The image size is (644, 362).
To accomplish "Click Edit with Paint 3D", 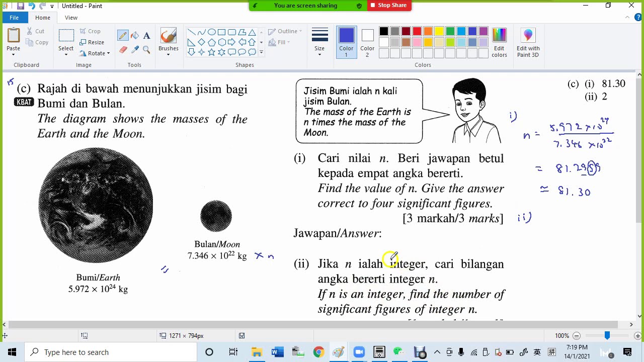I will 528,43.
